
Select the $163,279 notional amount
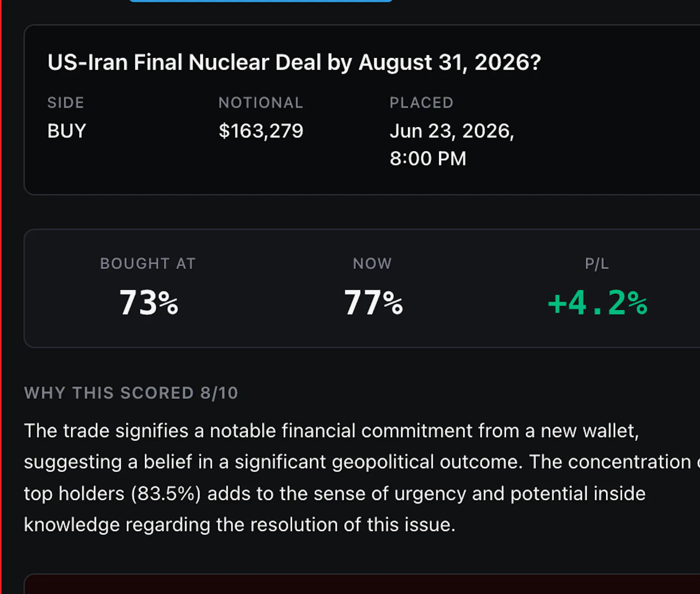point(261,131)
